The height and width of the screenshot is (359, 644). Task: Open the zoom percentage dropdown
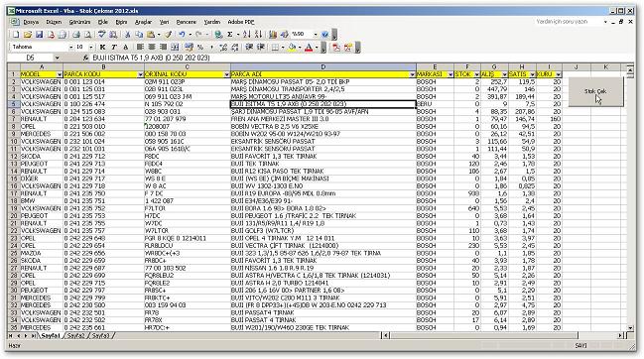point(316,35)
